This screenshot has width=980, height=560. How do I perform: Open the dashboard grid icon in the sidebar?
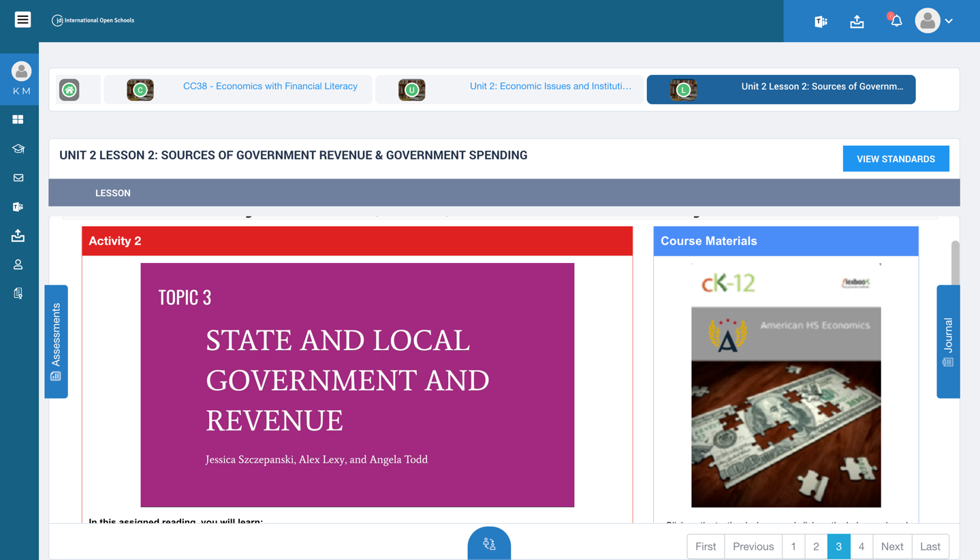pyautogui.click(x=18, y=119)
